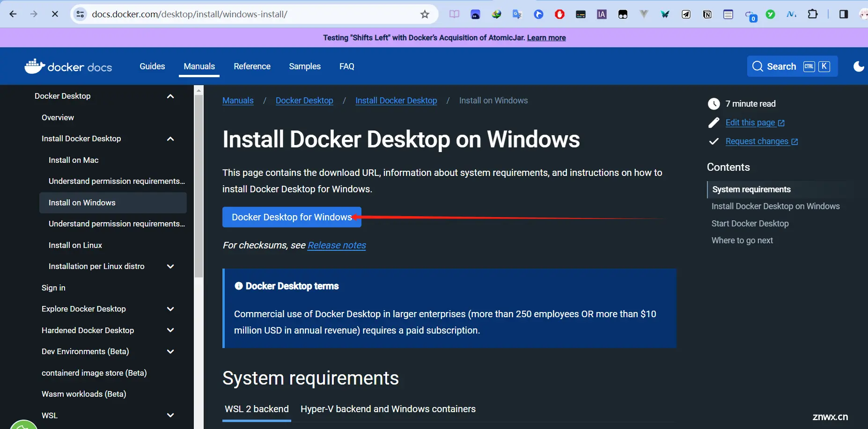Open Google Translate extension
Image resolution: width=868 pixels, height=429 pixels.
click(517, 14)
